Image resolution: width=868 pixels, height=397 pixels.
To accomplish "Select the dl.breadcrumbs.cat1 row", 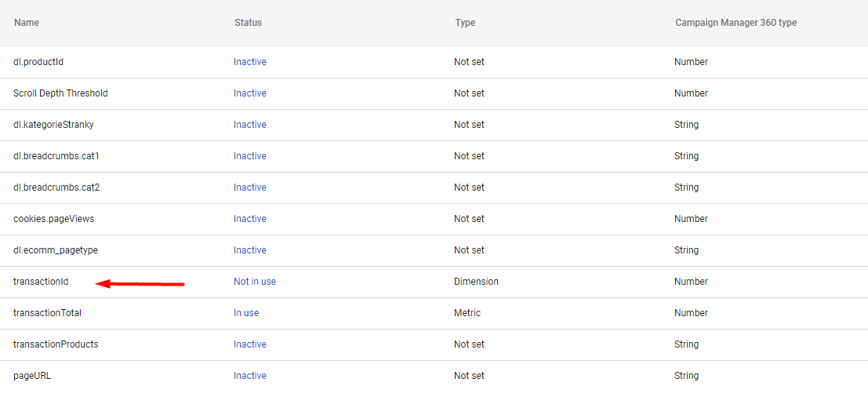I will (x=434, y=156).
